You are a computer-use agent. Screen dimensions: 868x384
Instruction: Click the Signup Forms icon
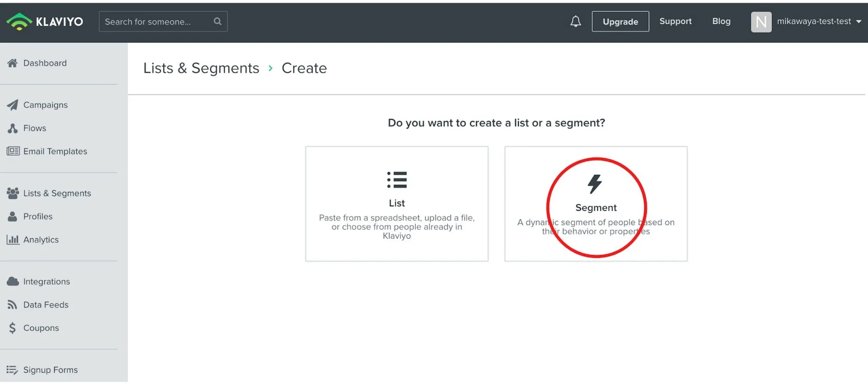(x=12, y=370)
